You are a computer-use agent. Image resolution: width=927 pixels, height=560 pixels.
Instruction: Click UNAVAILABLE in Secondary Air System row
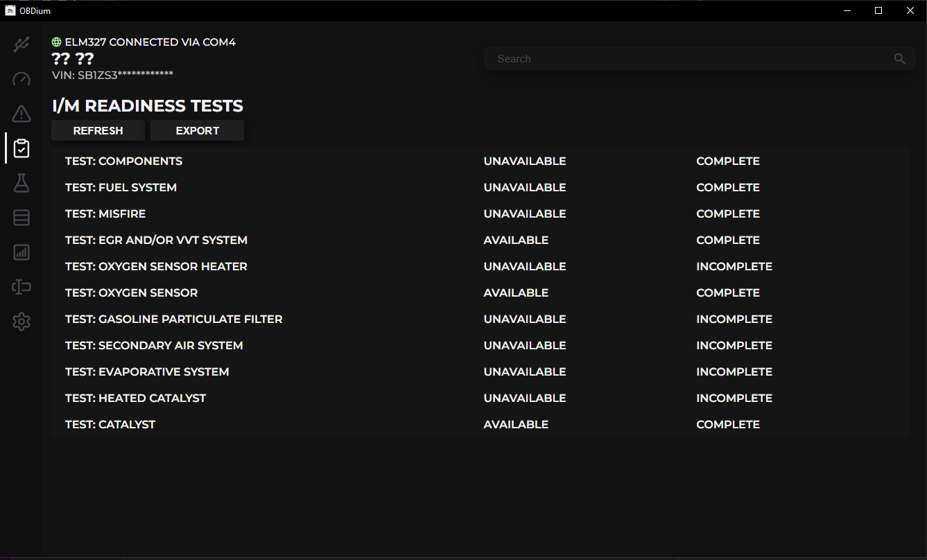click(x=525, y=345)
